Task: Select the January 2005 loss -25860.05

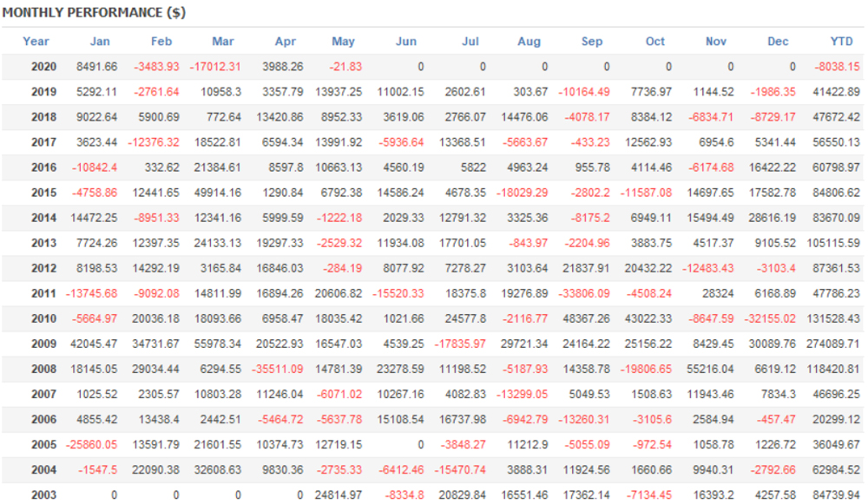Action: coord(91,445)
